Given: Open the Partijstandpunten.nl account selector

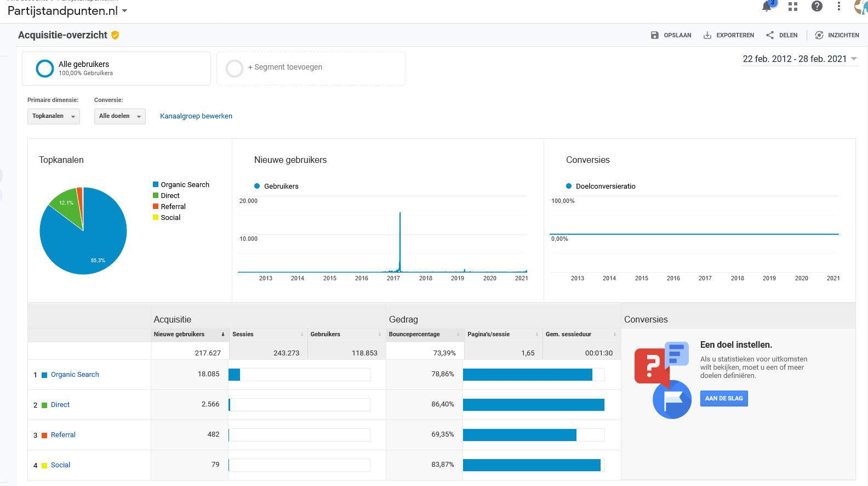Looking at the screenshot, I should tap(67, 11).
